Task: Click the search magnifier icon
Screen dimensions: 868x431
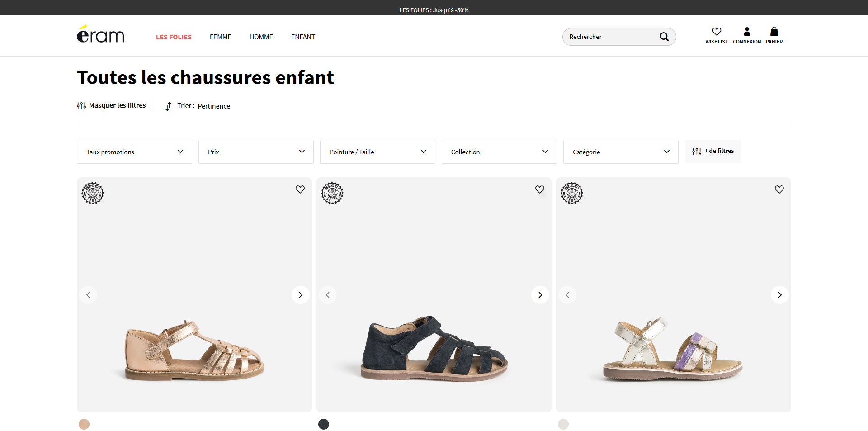Action: (664, 37)
